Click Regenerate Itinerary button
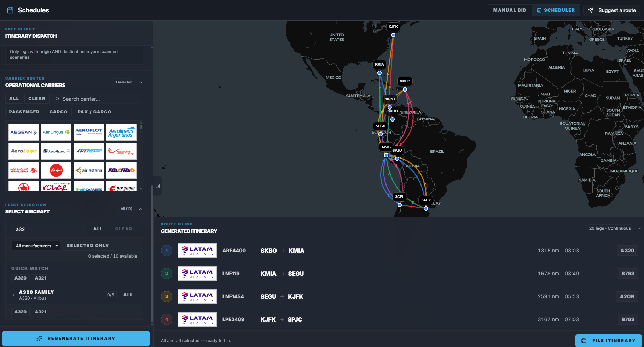644x347 pixels. pos(76,339)
